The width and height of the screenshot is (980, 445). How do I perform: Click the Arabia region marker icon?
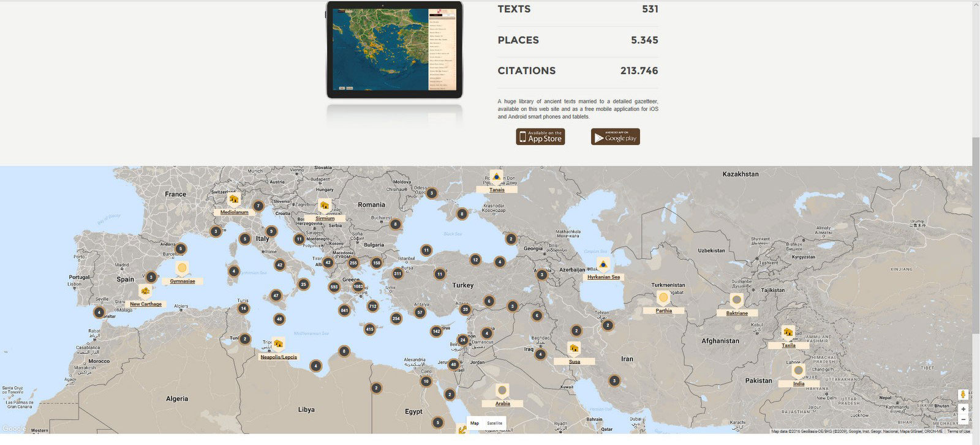coord(502,391)
